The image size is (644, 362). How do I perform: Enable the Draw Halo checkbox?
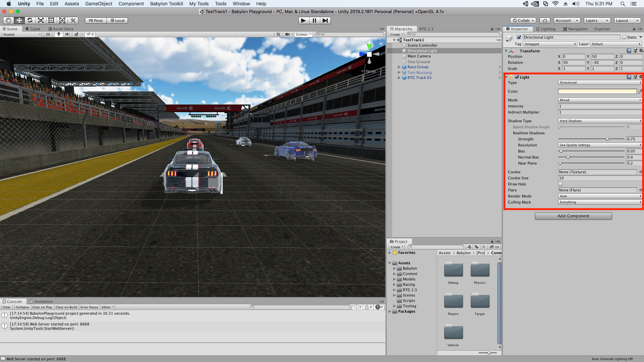560,184
